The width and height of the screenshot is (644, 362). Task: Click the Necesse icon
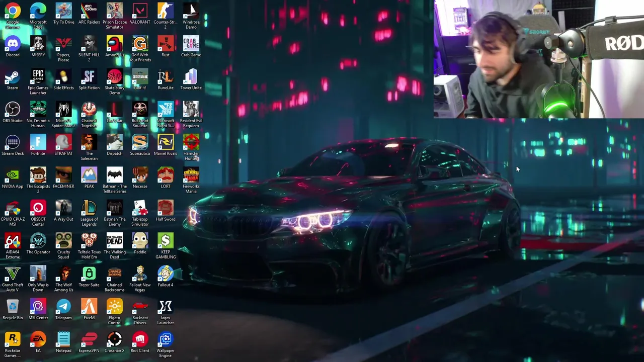pos(140,175)
